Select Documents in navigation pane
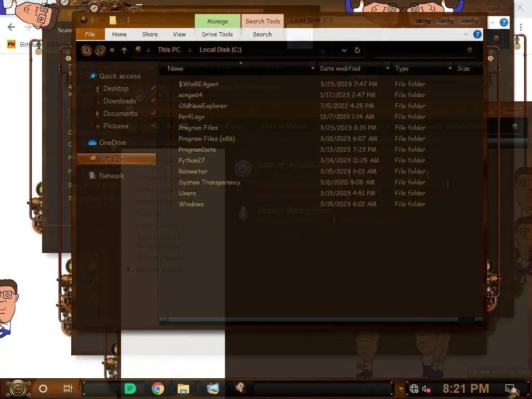Screen dimensions: 532x399 120,114
